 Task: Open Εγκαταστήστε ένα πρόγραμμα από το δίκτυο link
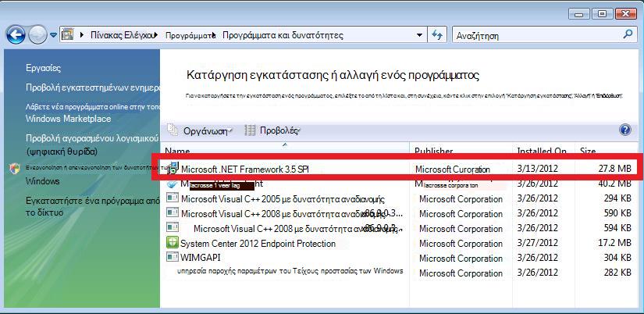pos(92,207)
